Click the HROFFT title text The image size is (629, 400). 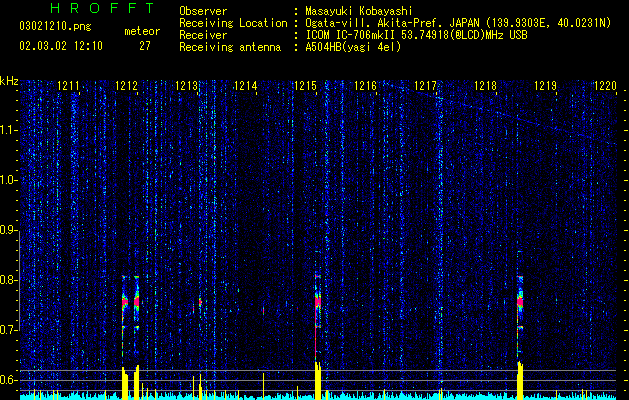pos(102,8)
